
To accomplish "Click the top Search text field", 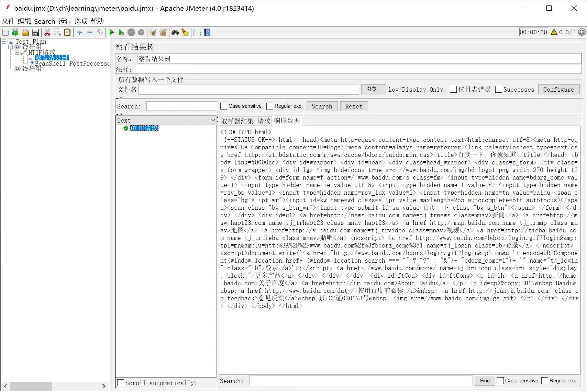I will (182, 106).
